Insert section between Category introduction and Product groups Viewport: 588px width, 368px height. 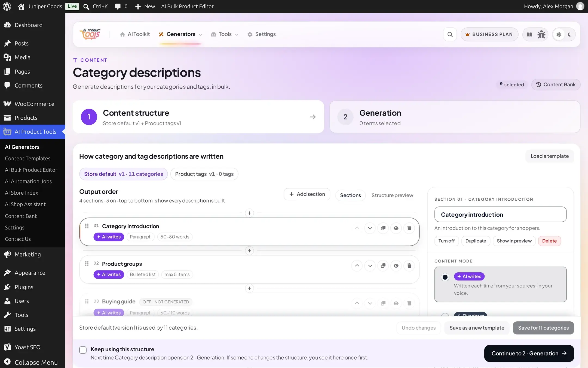point(249,251)
